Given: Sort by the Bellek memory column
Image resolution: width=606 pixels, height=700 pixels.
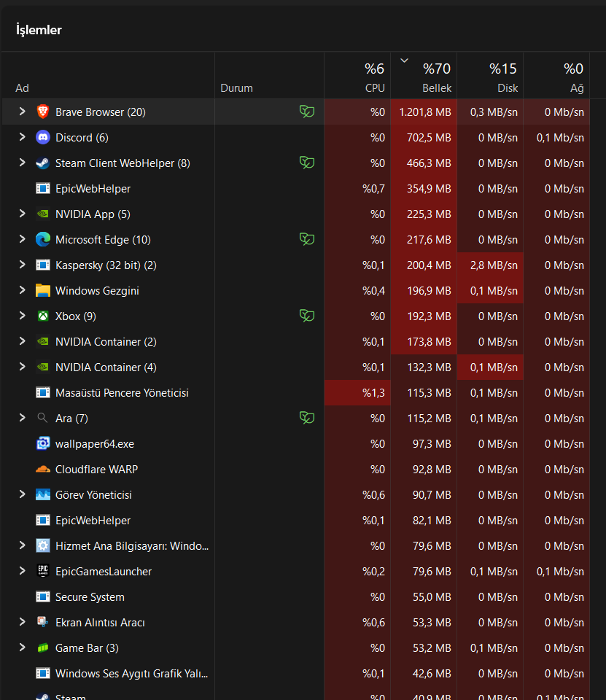Looking at the screenshot, I should (424, 75).
